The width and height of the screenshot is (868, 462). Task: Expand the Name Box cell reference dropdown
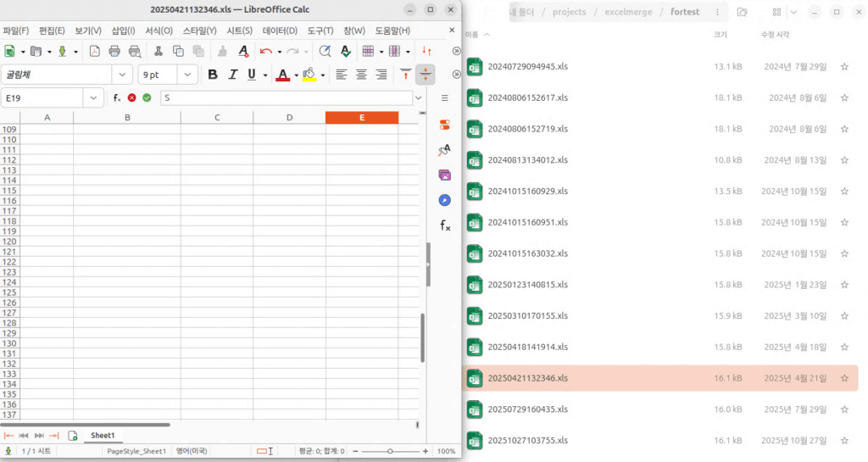94,98
